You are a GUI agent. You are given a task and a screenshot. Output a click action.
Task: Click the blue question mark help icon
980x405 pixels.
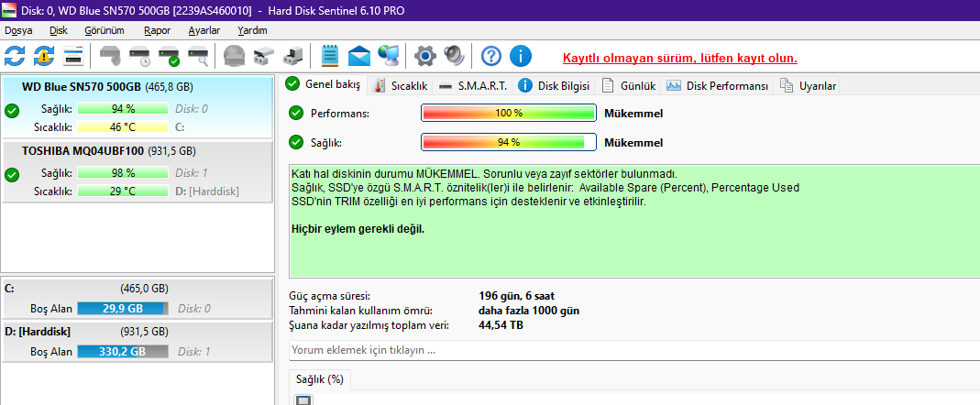[x=491, y=56]
